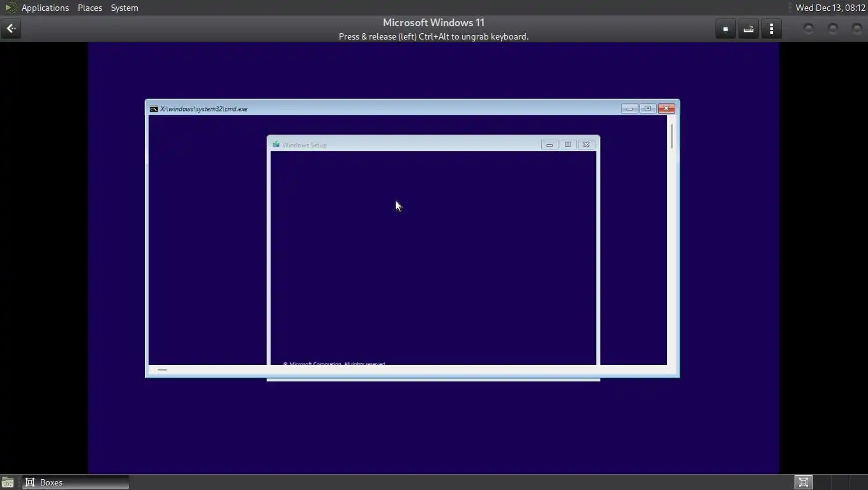Minimize the Windows Setup window
This screenshot has height=490, width=868.
coord(550,145)
